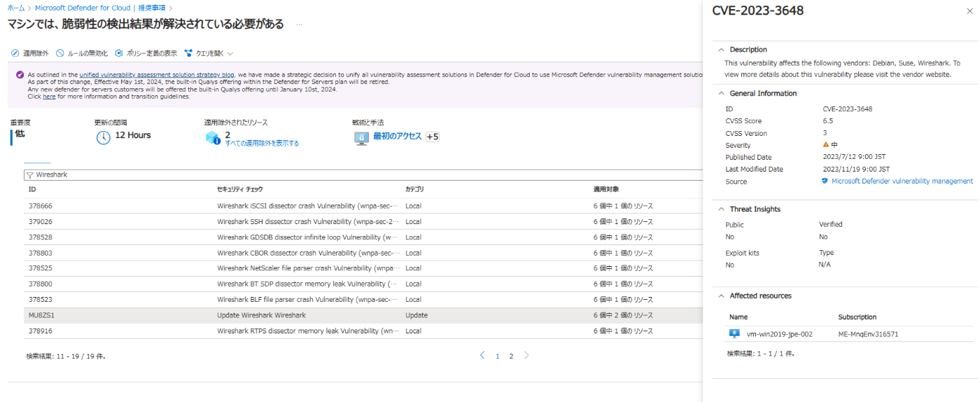The image size is (980, 402).
Task: Collapse the General Information section
Action: pos(722,93)
